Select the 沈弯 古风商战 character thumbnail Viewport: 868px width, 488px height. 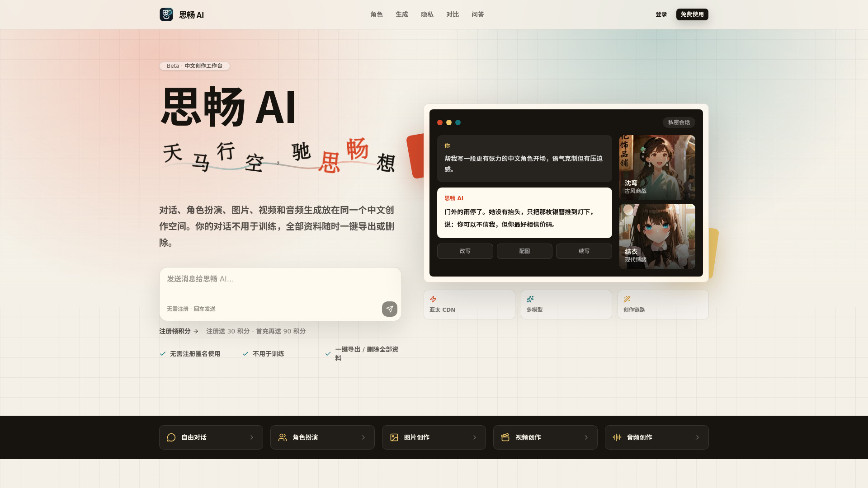tap(657, 168)
